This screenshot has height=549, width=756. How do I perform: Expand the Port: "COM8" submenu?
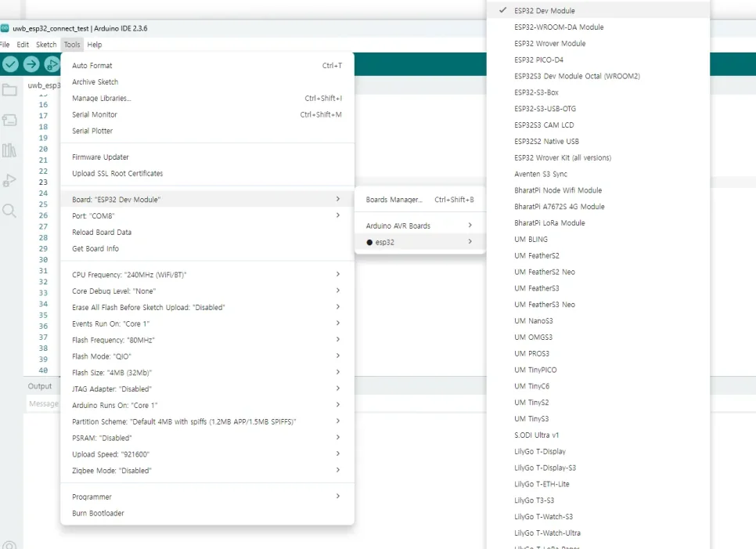207,215
